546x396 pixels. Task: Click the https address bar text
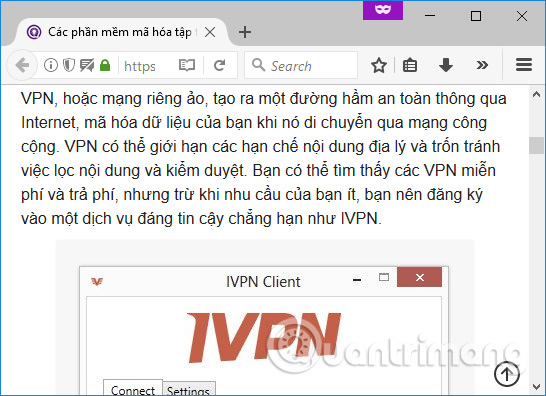(x=140, y=66)
